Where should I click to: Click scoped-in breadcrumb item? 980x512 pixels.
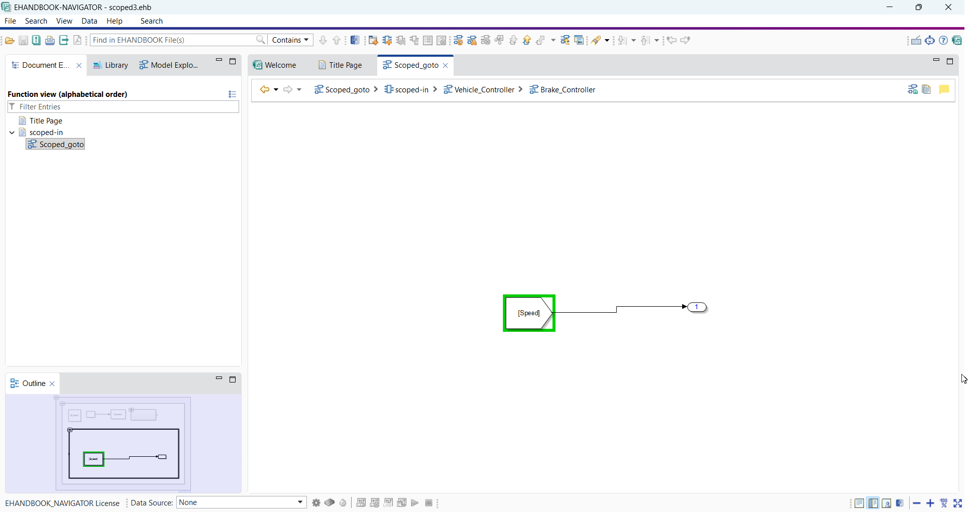(x=406, y=89)
